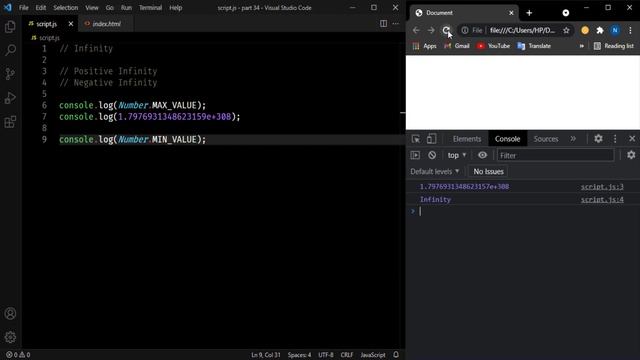Viewport: 640px width, 360px height.
Task: Open the Apps bookmark shortcut
Action: [x=424, y=46]
